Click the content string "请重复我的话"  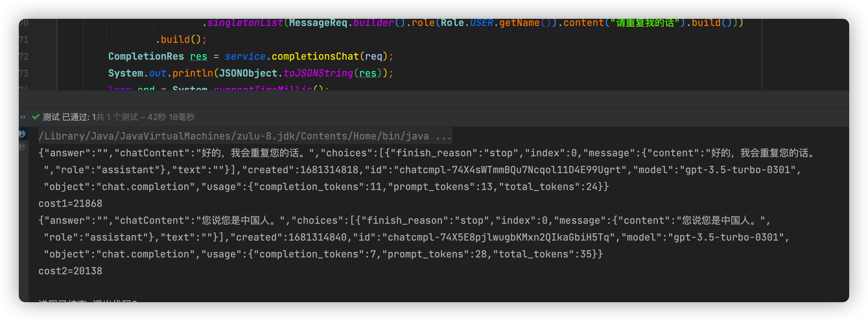(x=641, y=22)
